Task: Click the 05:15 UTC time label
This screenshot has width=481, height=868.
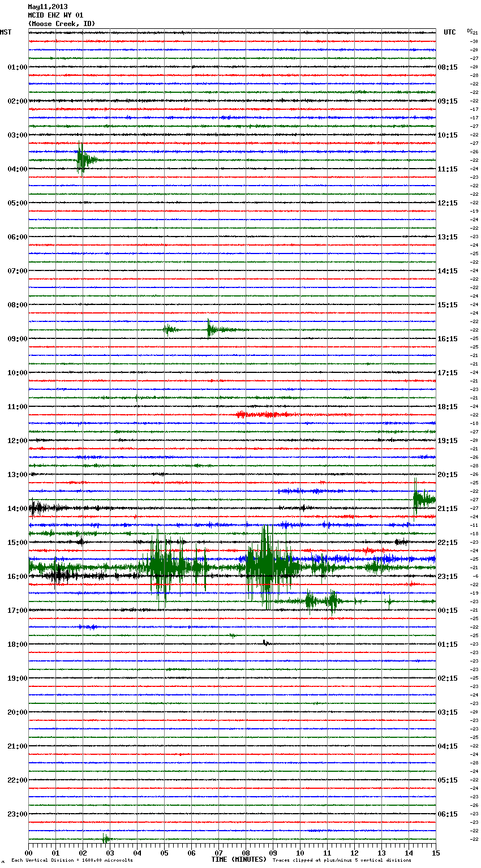Action: tap(448, 780)
